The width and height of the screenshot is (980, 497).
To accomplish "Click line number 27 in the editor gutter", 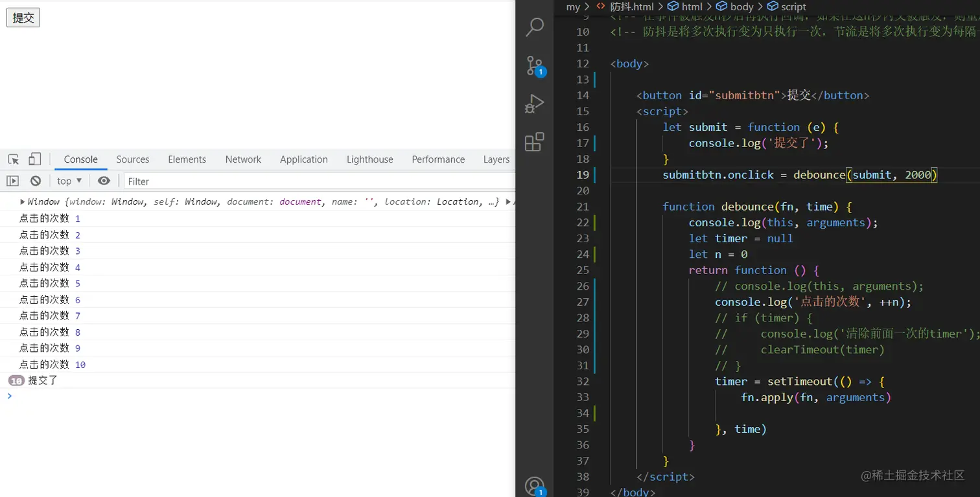I will coord(582,302).
